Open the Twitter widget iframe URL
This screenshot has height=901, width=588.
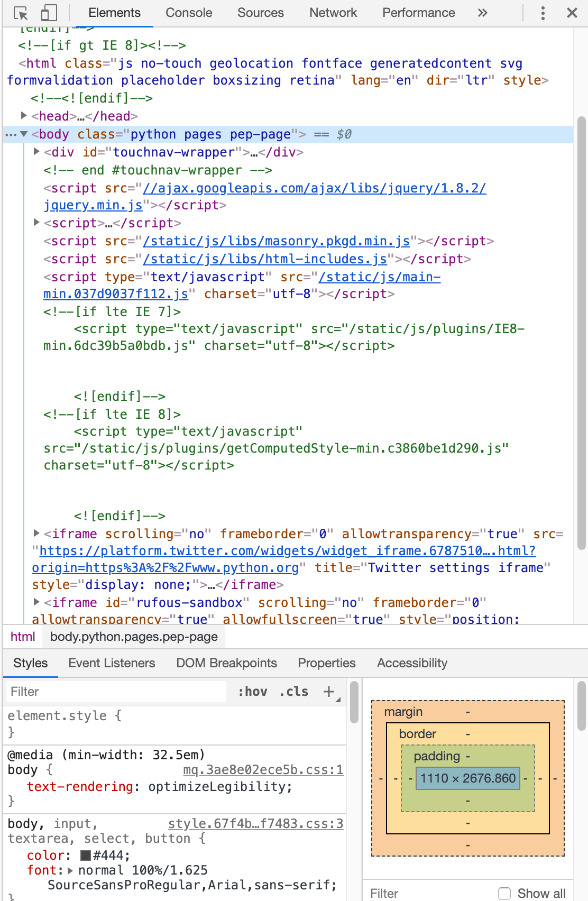coord(284,559)
